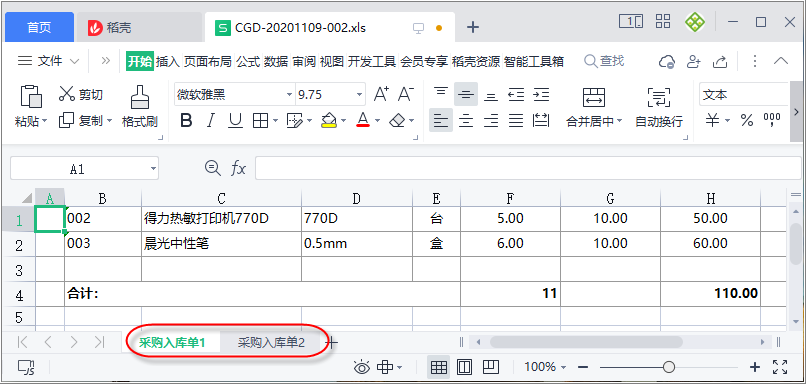
Task: Click the zoom slider handle
Action: point(669,367)
